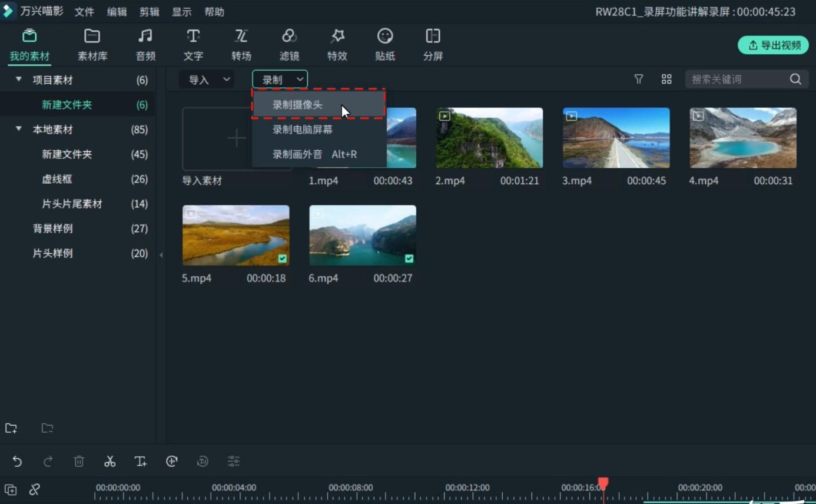816x504 pixels.
Task: Toggle the green checkmark on 6.mp4
Action: click(409, 258)
